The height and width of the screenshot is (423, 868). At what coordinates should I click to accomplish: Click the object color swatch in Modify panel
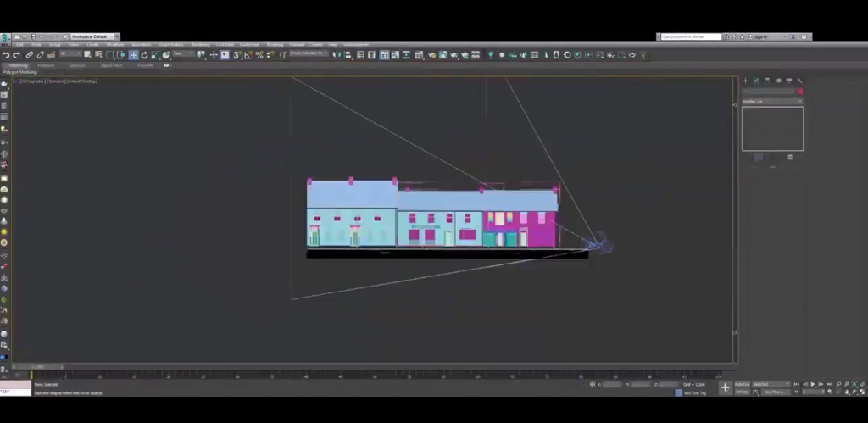(799, 92)
